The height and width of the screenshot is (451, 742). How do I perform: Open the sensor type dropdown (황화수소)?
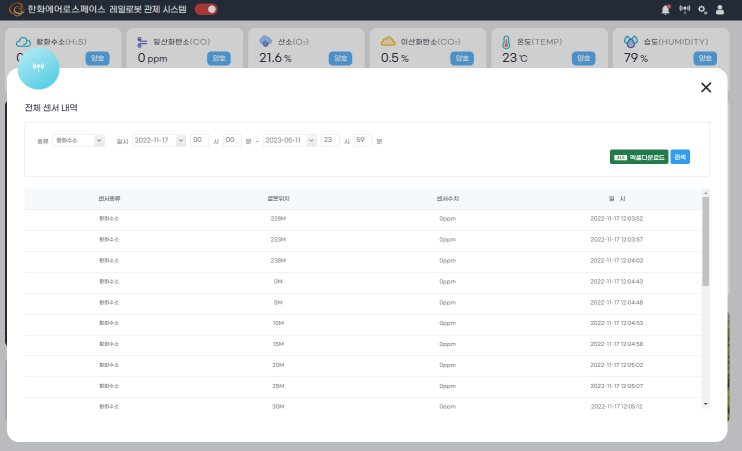[79, 141]
